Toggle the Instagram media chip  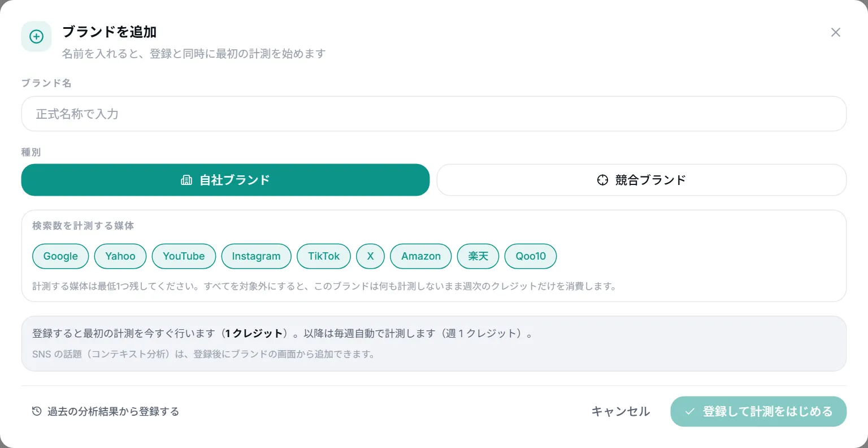[x=256, y=256]
